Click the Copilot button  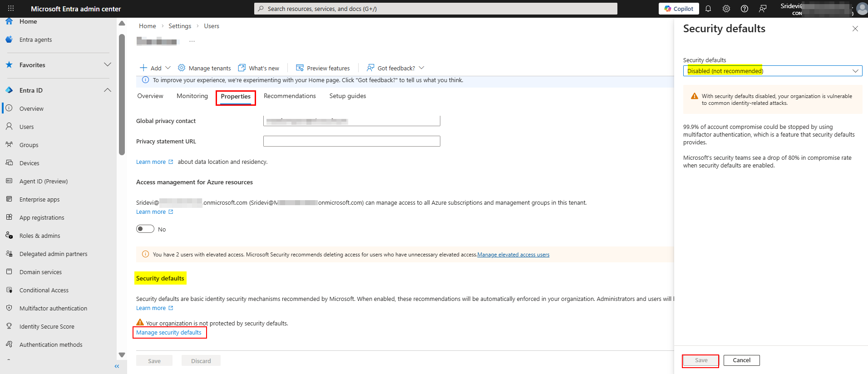pos(679,9)
